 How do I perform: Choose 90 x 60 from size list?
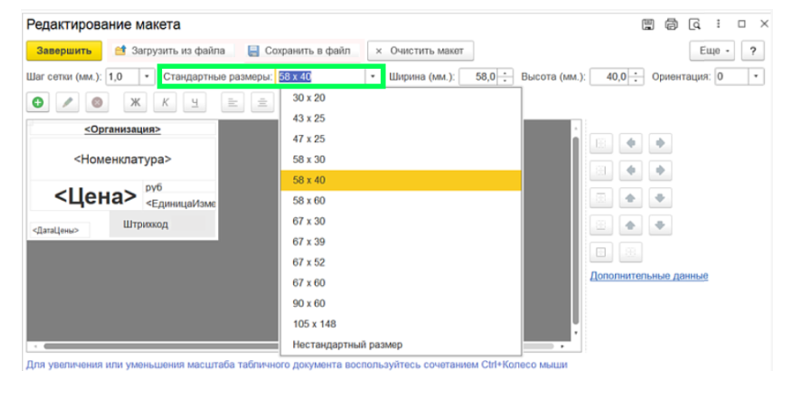coord(401,303)
